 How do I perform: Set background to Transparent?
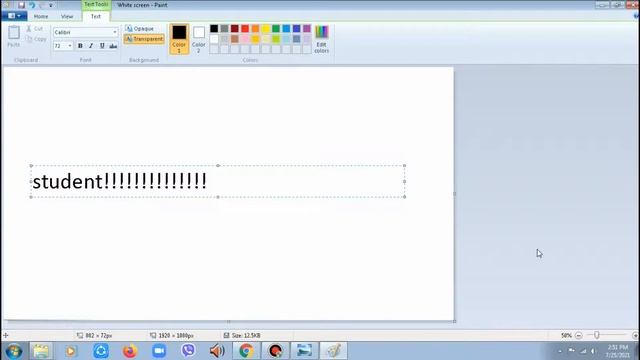click(144, 39)
